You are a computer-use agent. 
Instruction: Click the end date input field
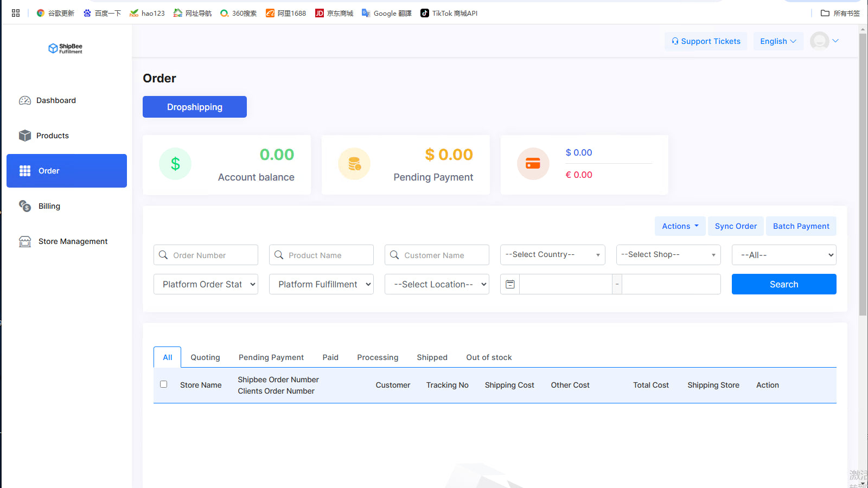671,284
